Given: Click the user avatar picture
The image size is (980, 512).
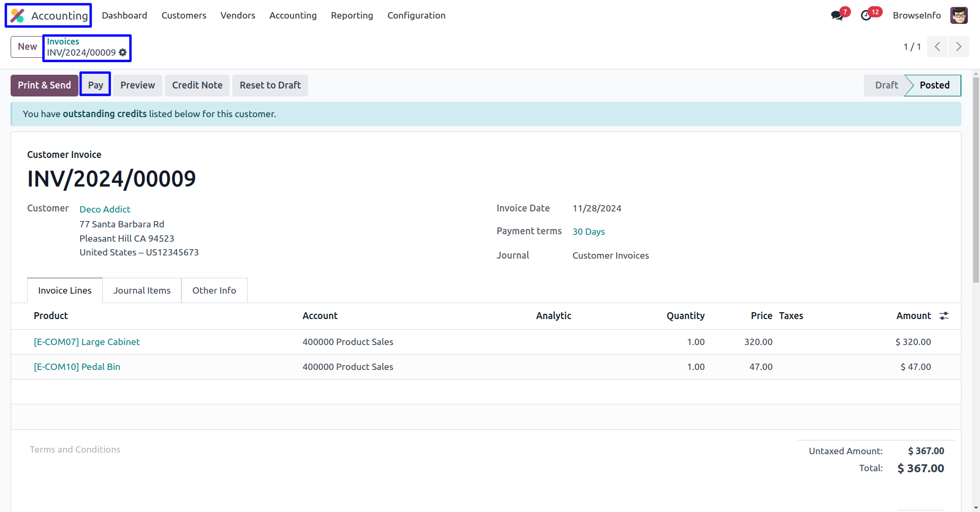Looking at the screenshot, I should pos(958,15).
